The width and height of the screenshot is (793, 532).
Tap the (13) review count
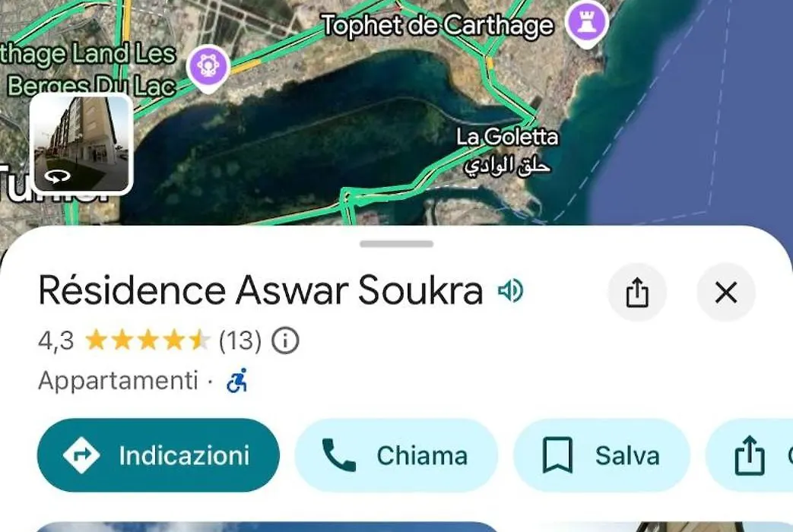239,340
